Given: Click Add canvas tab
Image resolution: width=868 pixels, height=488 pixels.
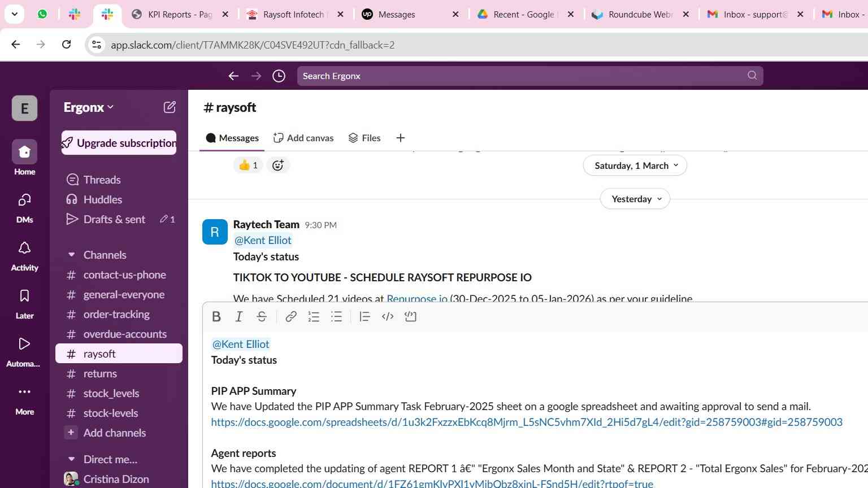Looking at the screenshot, I should pos(303,138).
